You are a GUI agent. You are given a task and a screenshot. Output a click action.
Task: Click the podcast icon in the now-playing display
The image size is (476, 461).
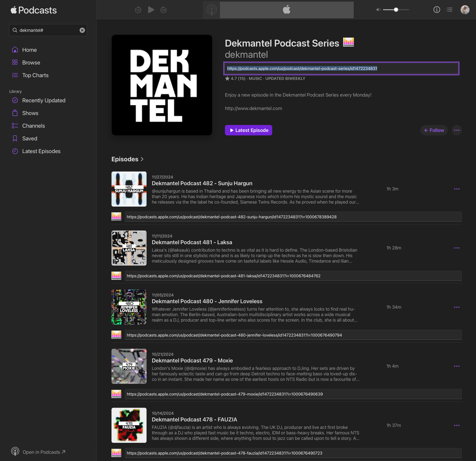tap(212, 10)
